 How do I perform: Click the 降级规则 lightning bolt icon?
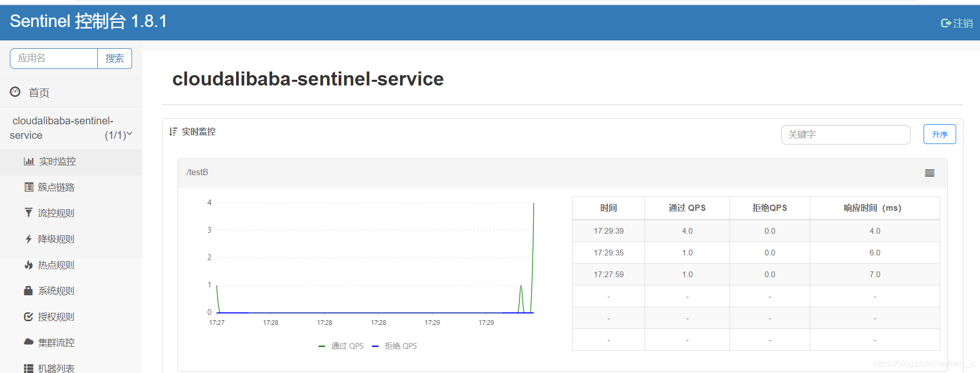point(28,239)
